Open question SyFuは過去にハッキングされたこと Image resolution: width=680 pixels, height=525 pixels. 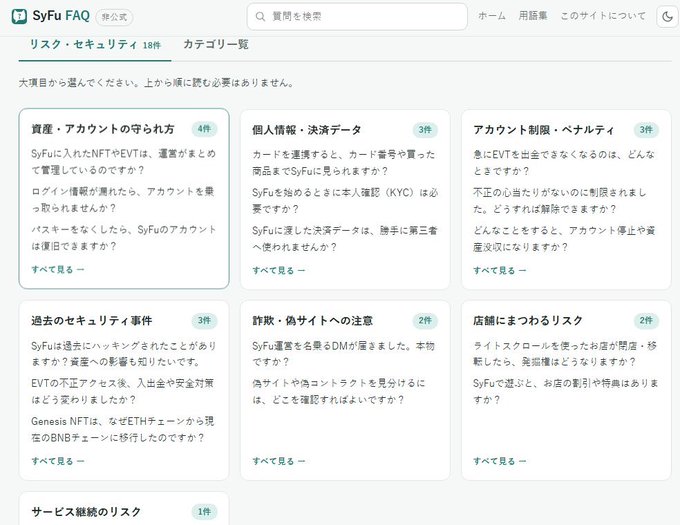click(124, 354)
